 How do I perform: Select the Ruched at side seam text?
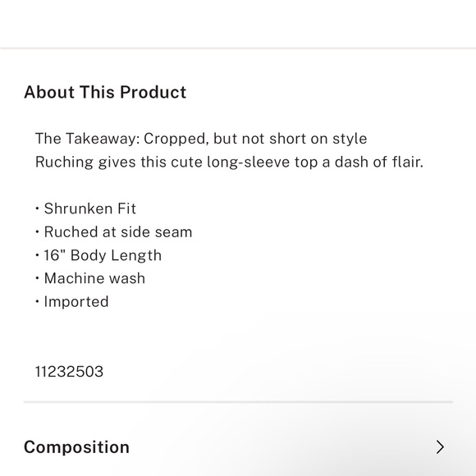(x=118, y=232)
